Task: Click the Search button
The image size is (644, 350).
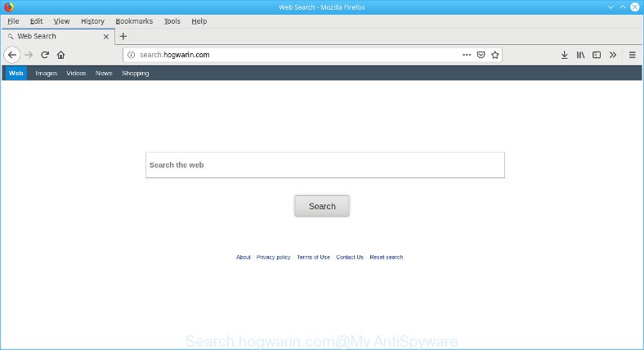Action: (x=322, y=206)
